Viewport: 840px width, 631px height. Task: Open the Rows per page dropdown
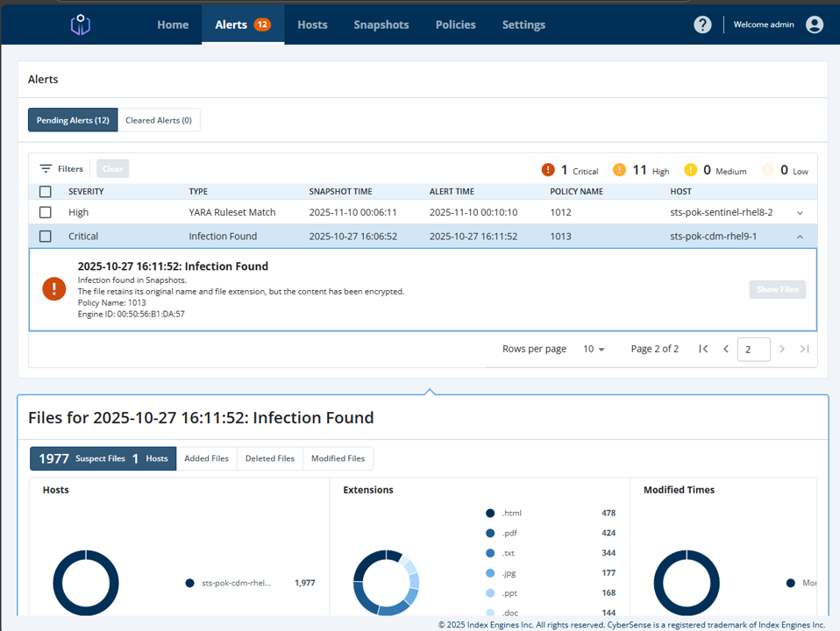tap(594, 350)
